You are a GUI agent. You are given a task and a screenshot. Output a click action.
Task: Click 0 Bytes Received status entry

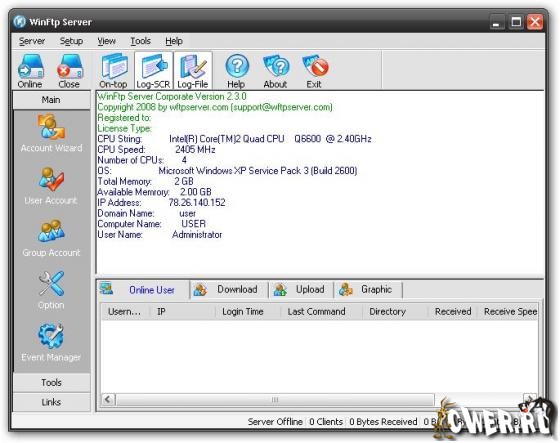[x=383, y=422]
